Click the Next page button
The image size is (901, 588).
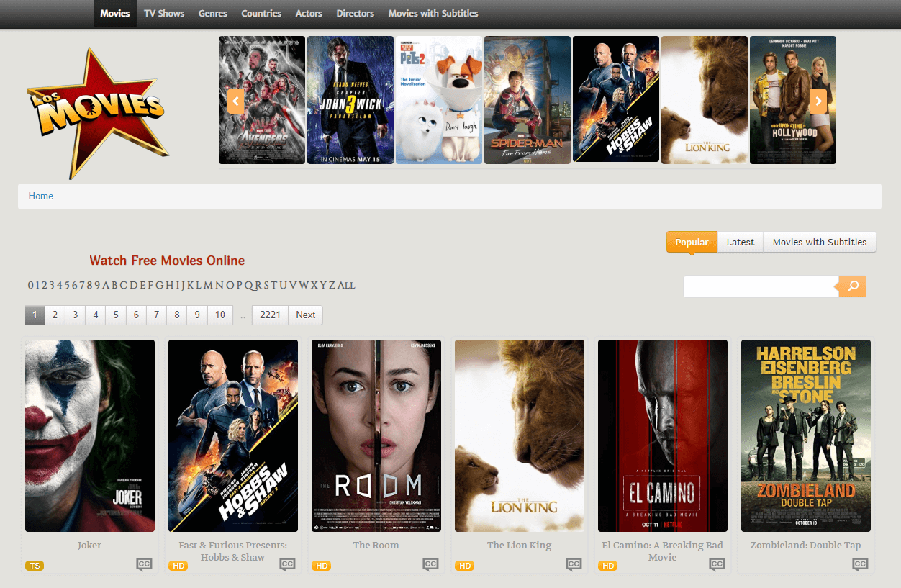coord(306,315)
